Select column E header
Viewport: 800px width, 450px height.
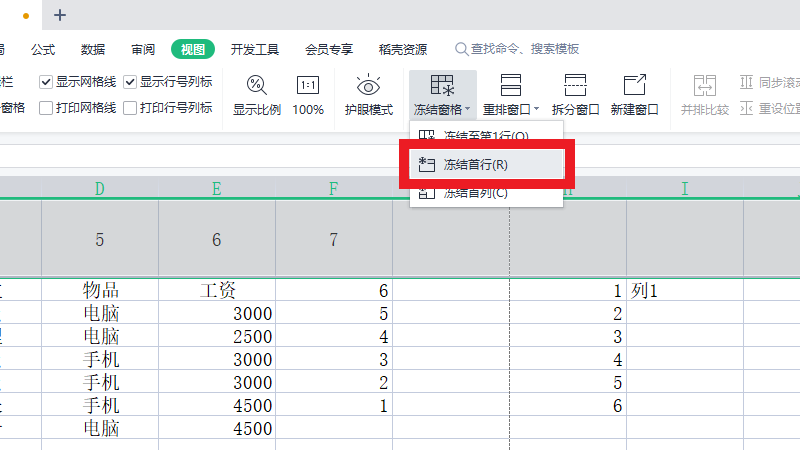coord(217,188)
